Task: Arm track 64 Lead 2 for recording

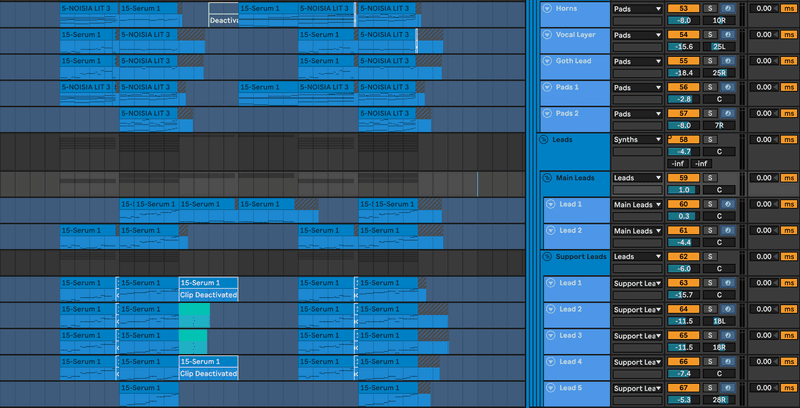Action: [x=727, y=309]
